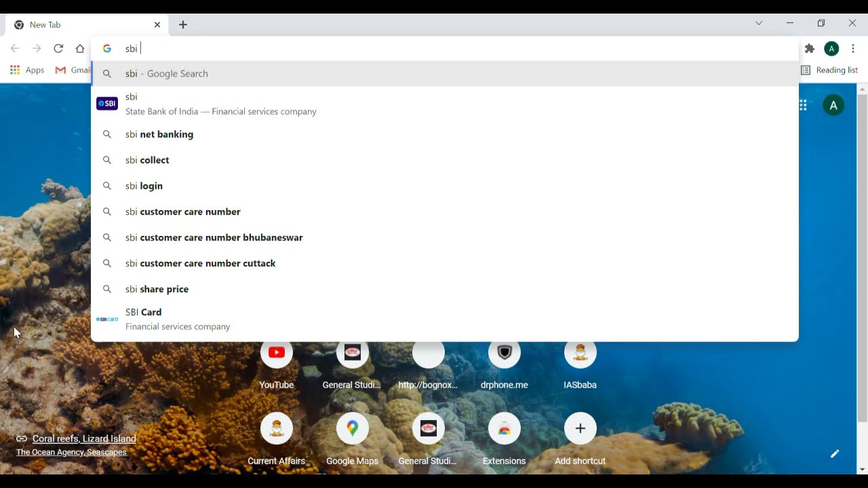Open the Current Affairs shortcut
Image resolution: width=868 pixels, height=488 pixels.
click(x=277, y=439)
